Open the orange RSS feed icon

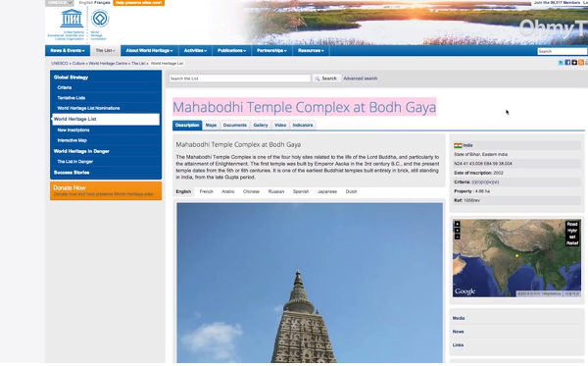tap(581, 63)
